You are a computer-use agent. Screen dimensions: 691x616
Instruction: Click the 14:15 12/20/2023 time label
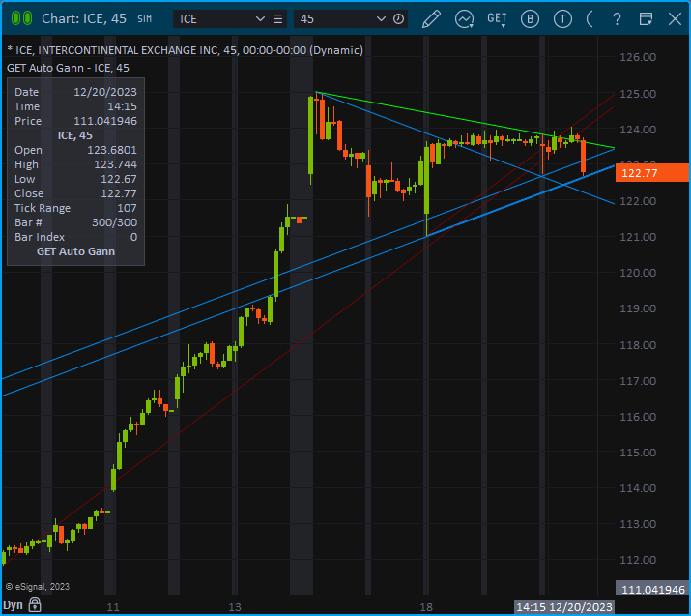[564, 607]
